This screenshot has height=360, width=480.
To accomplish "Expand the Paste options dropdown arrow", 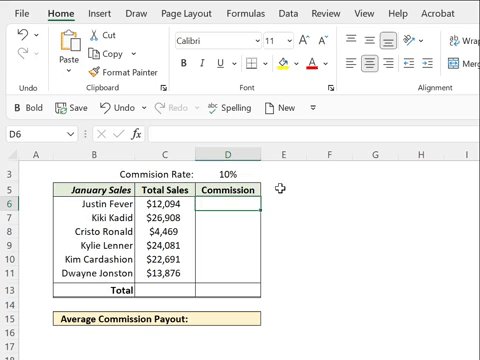I will [x=69, y=71].
